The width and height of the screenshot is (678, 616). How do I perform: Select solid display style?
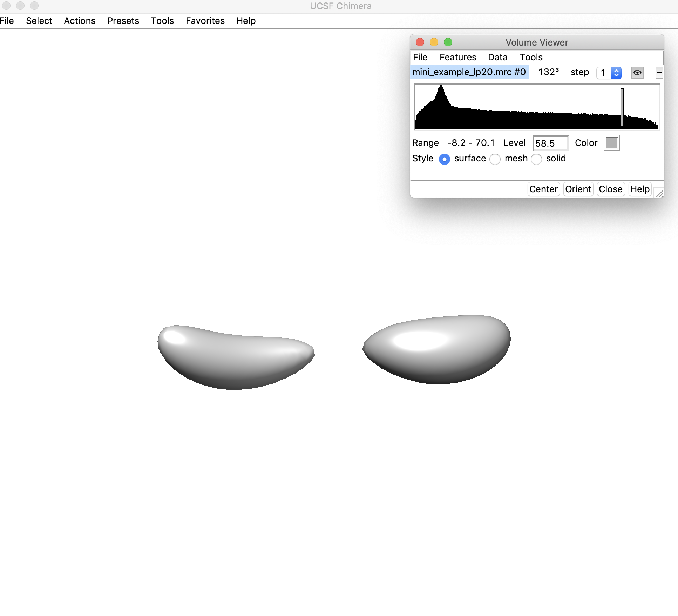coord(536,159)
